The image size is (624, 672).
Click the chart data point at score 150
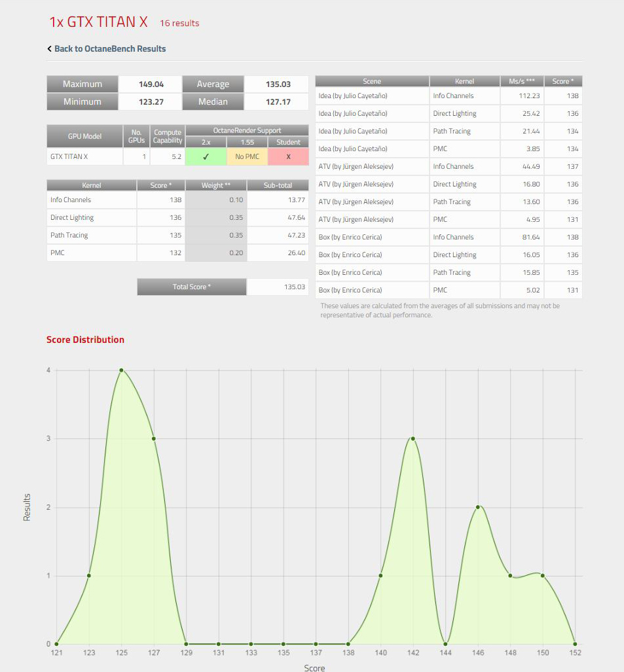543,576
